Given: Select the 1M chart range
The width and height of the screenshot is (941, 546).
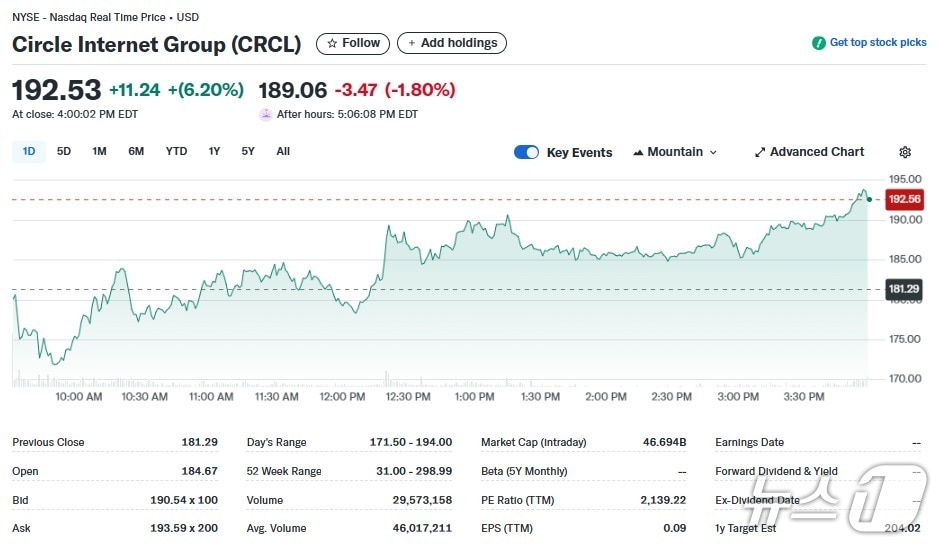Looking at the screenshot, I should click(99, 151).
